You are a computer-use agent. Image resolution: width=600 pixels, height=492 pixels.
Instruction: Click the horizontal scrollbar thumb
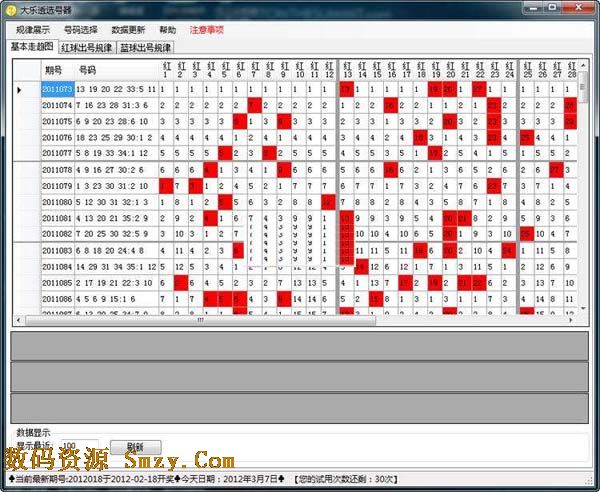pyautogui.click(x=201, y=320)
